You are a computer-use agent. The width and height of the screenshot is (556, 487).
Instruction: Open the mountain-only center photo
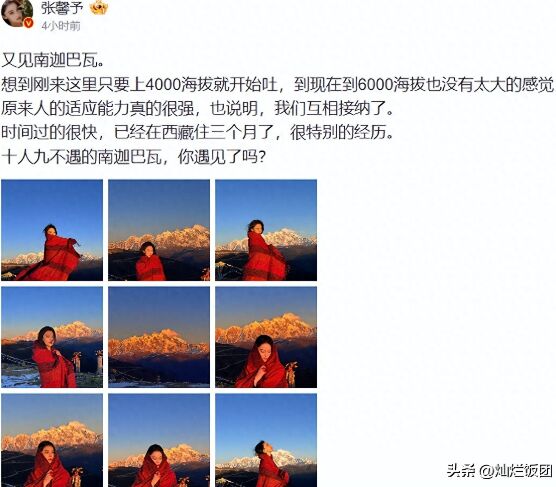click(x=159, y=337)
